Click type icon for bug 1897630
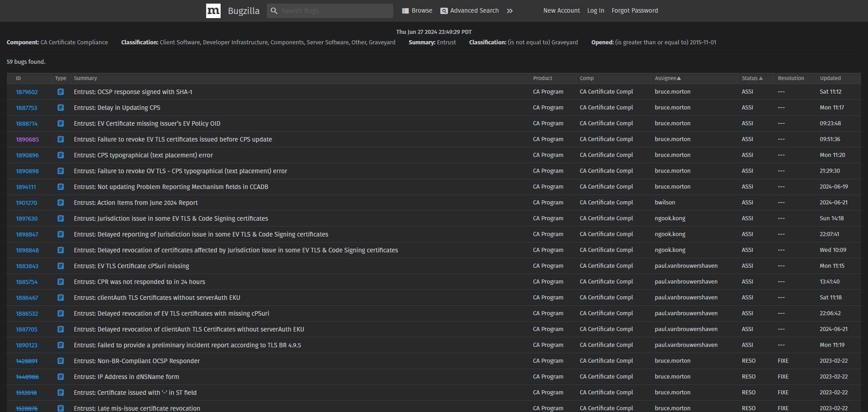Screen dimensions: 868x412 tap(61, 218)
